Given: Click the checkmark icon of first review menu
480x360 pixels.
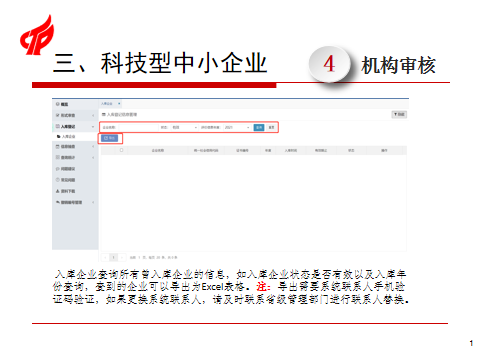Looking at the screenshot, I should [57, 115].
